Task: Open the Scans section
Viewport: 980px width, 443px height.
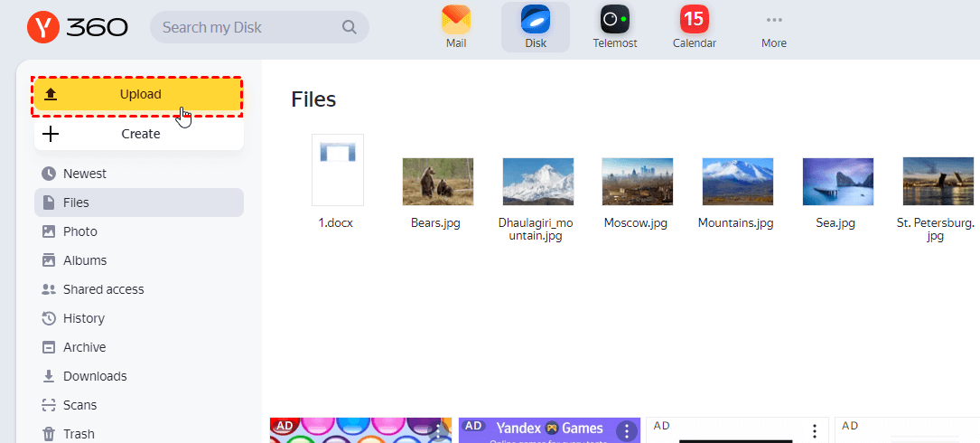Action: coord(139,405)
